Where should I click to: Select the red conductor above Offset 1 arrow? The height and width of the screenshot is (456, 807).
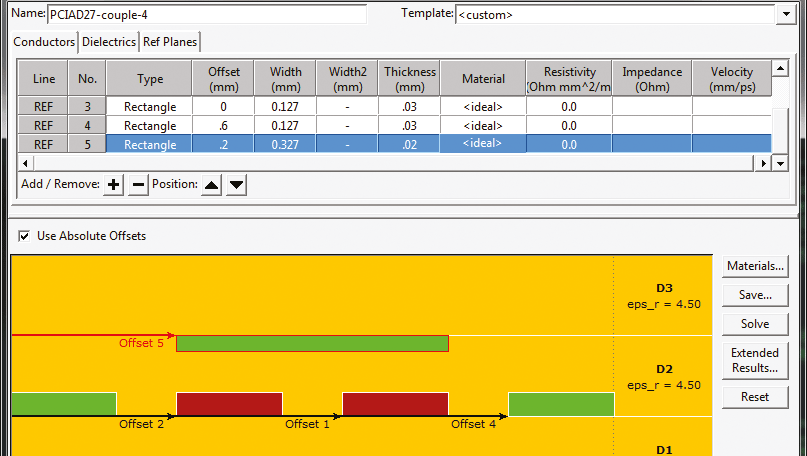[395, 404]
